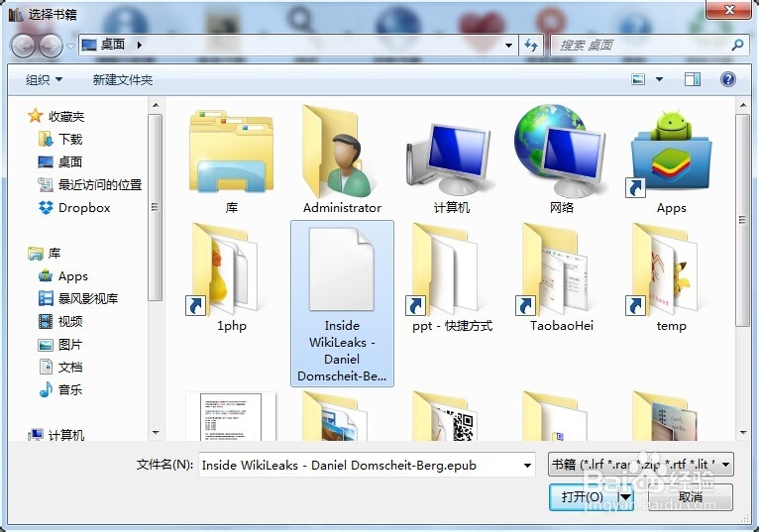Open address bar history dropdown

[x=508, y=45]
